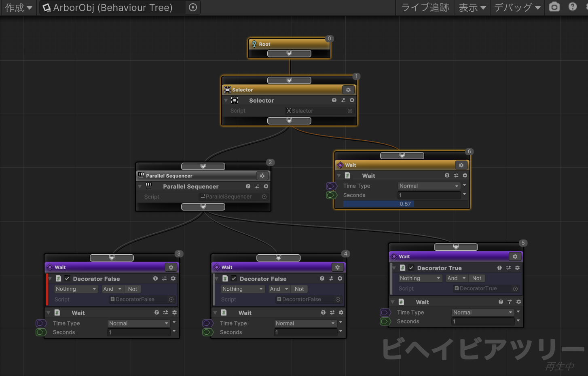Toggle Decorator False checkbox on node 4
Viewport: 588px width, 376px height.
click(234, 279)
